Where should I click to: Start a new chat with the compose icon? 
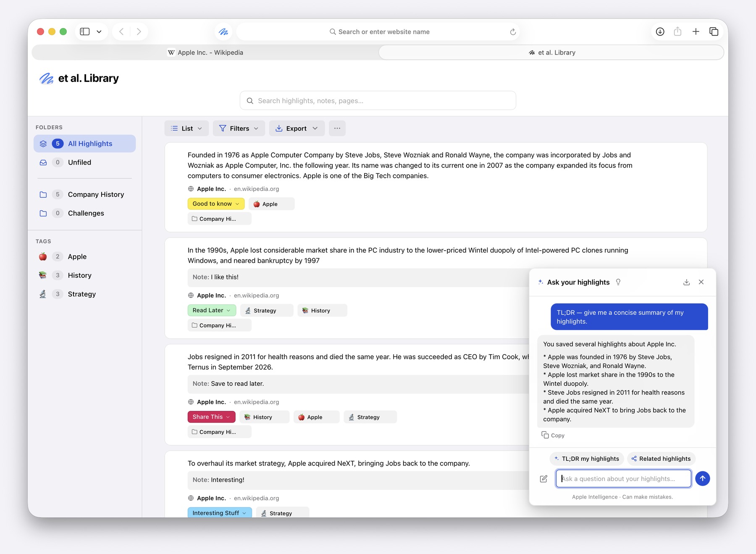pos(543,479)
